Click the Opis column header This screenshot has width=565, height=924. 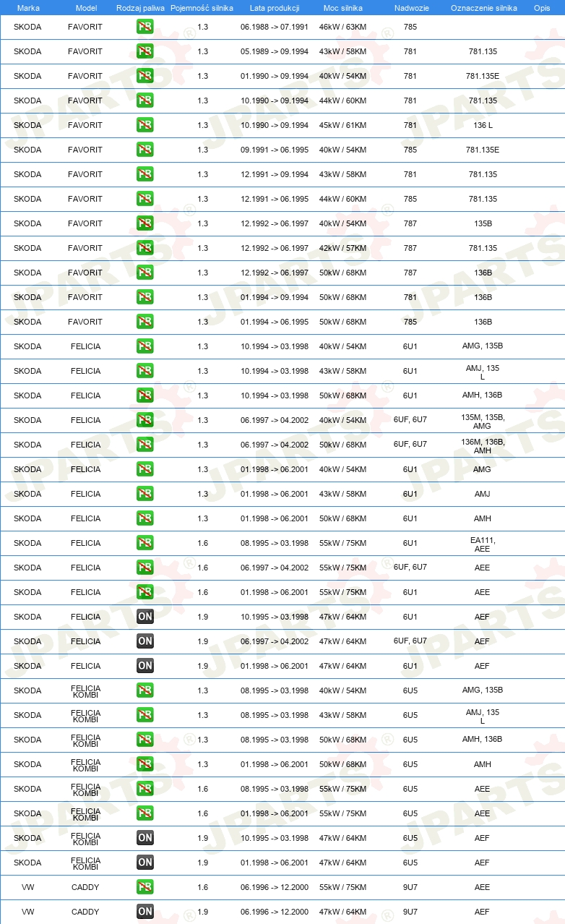pos(542,8)
